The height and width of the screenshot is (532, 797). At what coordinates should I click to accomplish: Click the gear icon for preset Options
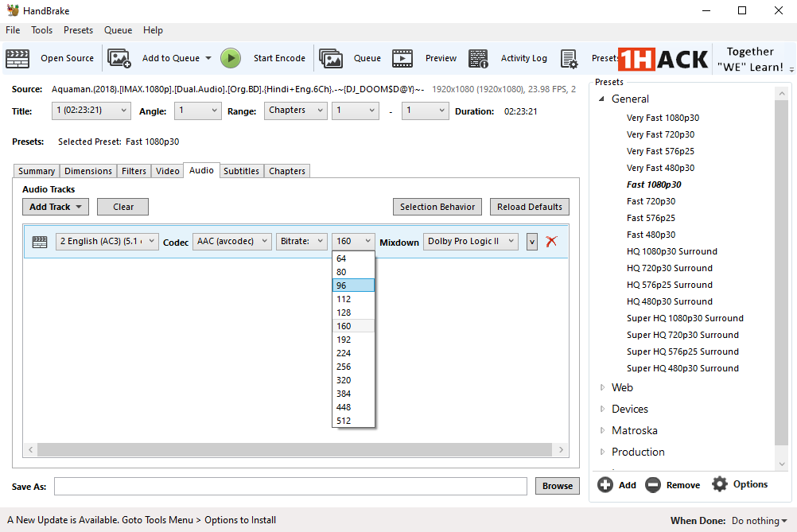[720, 484]
